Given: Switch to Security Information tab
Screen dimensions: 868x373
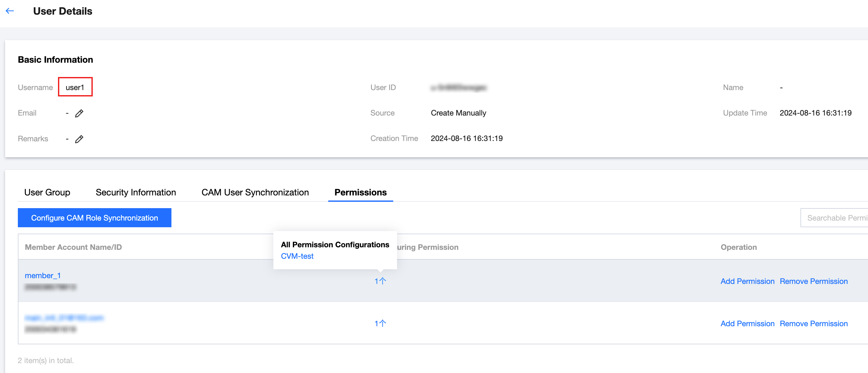Looking at the screenshot, I should click(135, 192).
